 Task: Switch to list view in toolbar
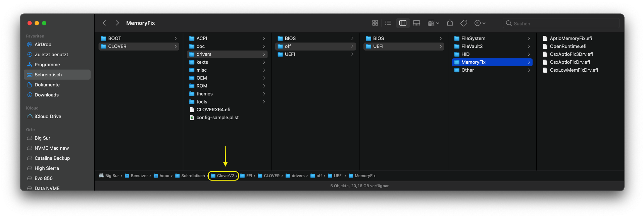point(388,23)
